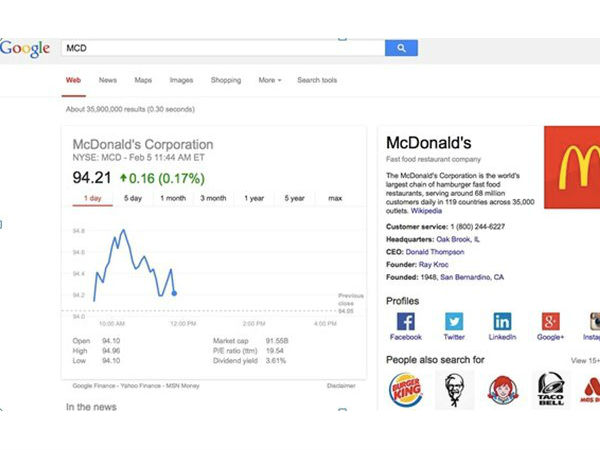Switch to the News search tab
The image size is (600, 450).
click(x=108, y=80)
